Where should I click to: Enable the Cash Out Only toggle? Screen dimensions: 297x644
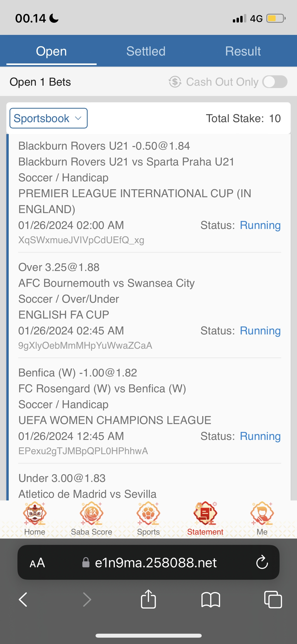(275, 82)
